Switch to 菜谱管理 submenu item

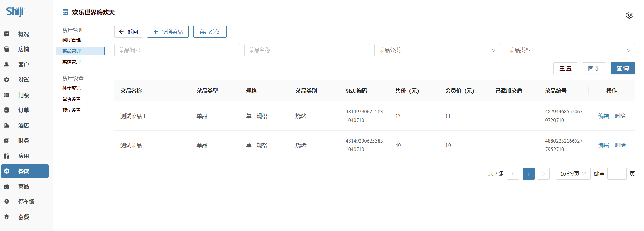pos(71,62)
